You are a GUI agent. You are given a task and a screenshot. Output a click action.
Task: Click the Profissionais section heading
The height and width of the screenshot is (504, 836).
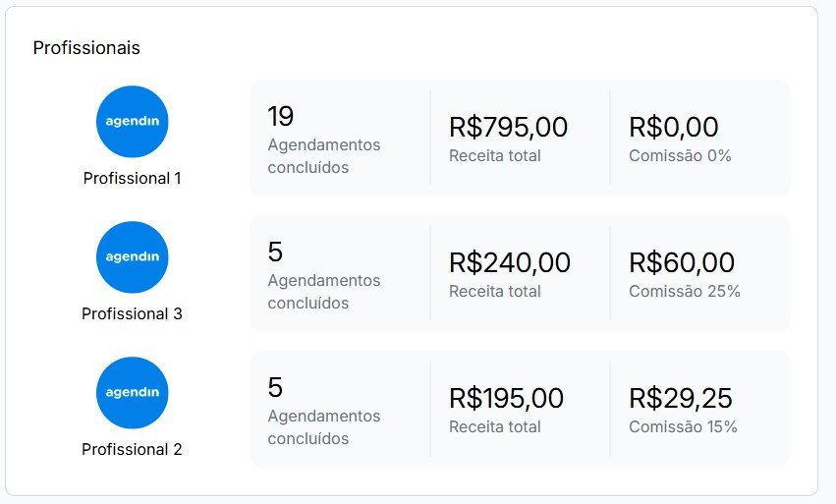[x=86, y=48]
